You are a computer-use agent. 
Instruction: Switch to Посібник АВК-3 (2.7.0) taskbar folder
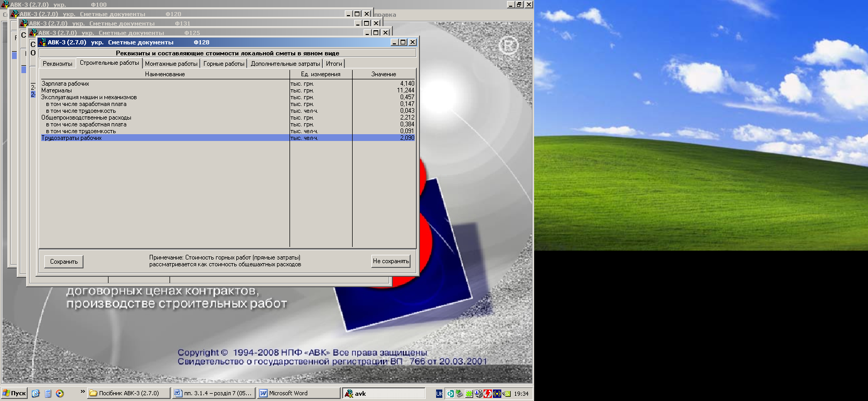tap(129, 393)
